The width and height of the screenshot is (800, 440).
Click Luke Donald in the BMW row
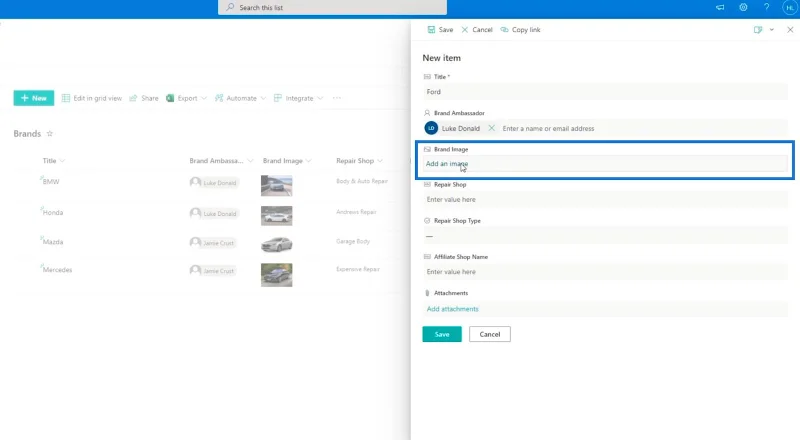tap(214, 183)
